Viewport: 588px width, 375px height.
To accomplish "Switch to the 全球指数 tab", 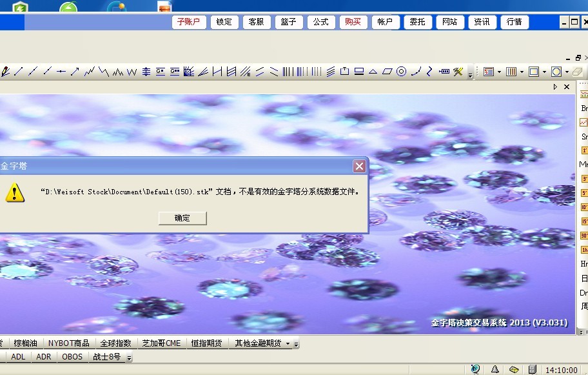I will pyautogui.click(x=116, y=343).
